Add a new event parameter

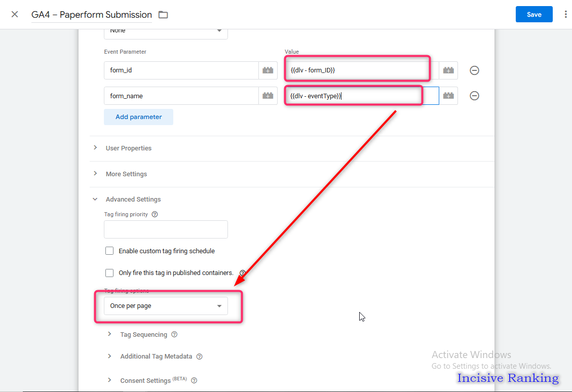[x=139, y=117]
